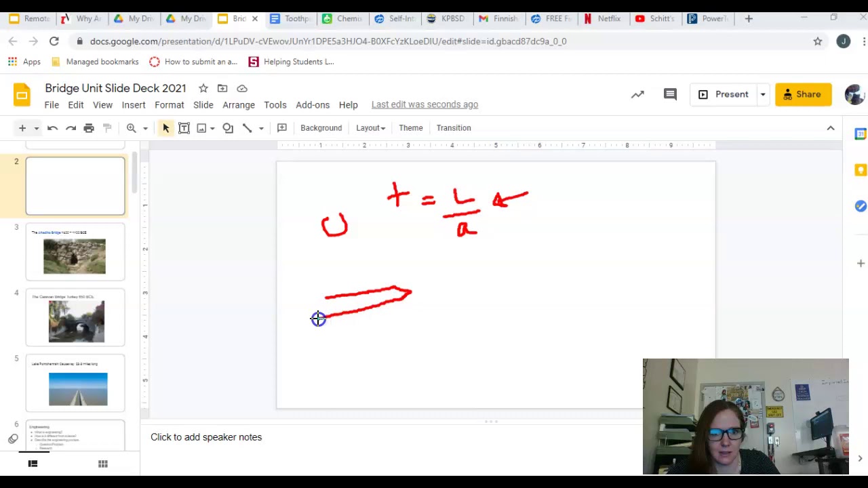Click the Redo arrow in toolbar
The height and width of the screenshot is (488, 868).
(x=71, y=128)
